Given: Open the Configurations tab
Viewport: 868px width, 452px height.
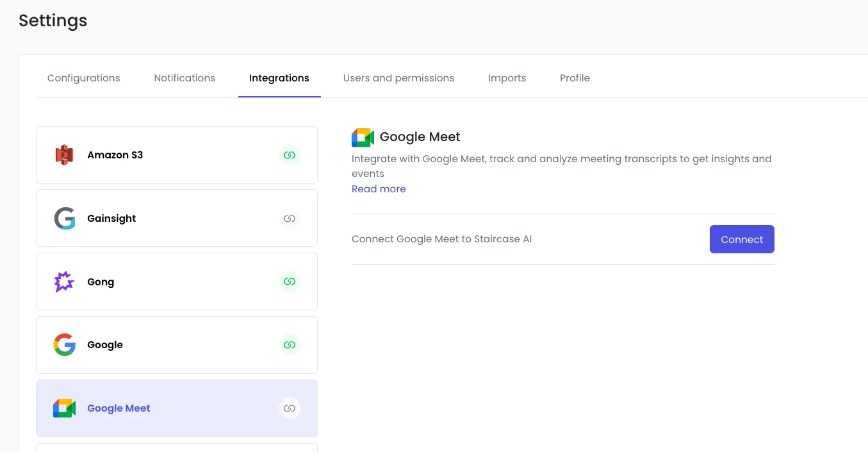Looking at the screenshot, I should point(84,78).
